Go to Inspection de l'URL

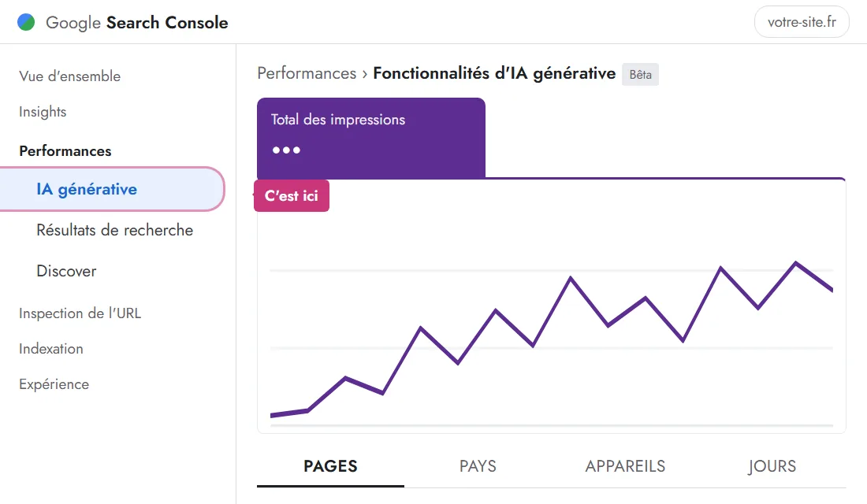click(x=80, y=313)
